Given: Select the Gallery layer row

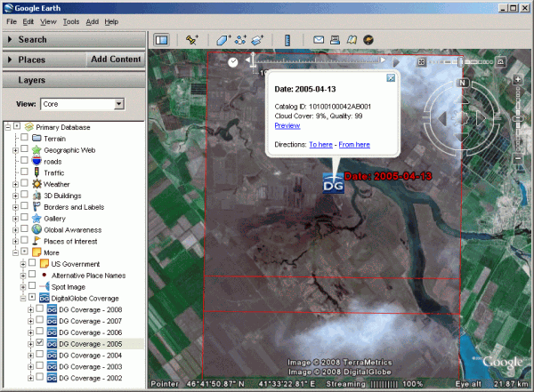Looking at the screenshot, I should click(54, 219).
